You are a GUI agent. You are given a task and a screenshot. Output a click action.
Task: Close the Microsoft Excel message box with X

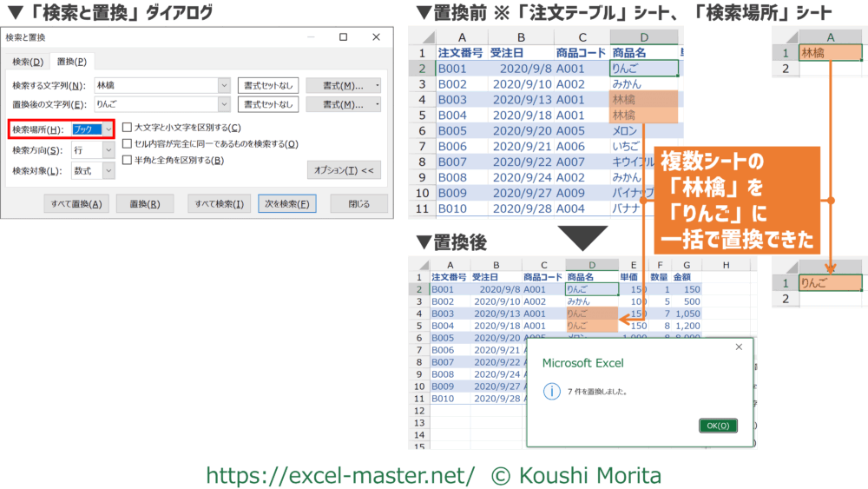click(x=739, y=347)
